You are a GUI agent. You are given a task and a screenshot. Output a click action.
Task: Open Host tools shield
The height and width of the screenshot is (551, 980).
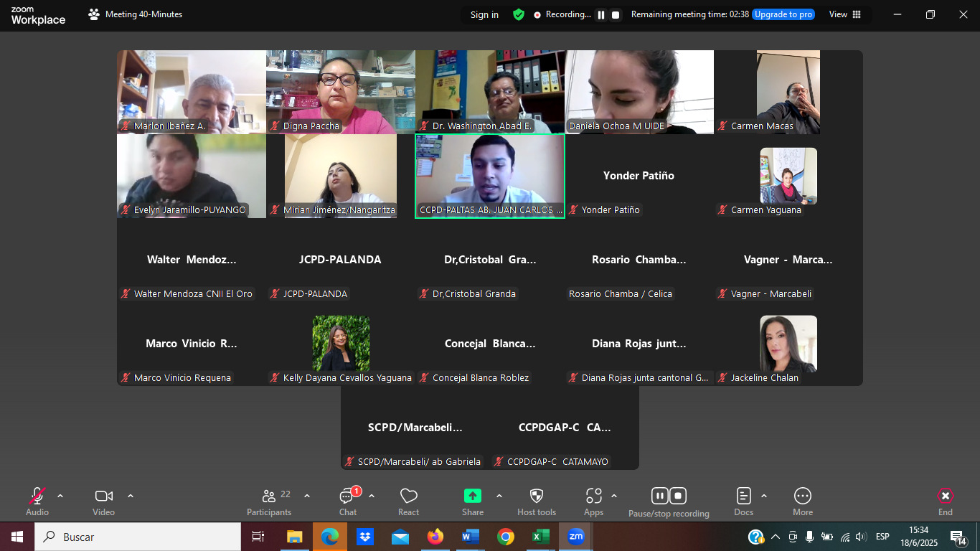click(x=537, y=501)
